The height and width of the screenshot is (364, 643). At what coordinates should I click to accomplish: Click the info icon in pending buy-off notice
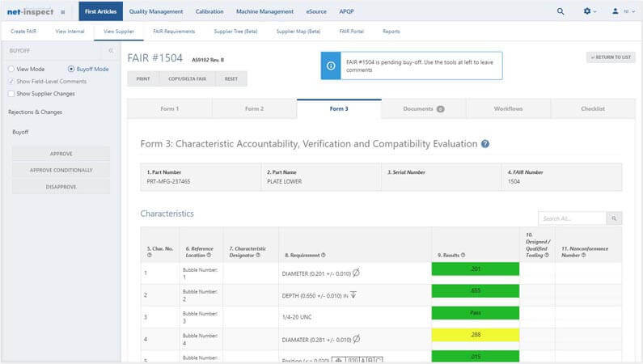[331, 66]
